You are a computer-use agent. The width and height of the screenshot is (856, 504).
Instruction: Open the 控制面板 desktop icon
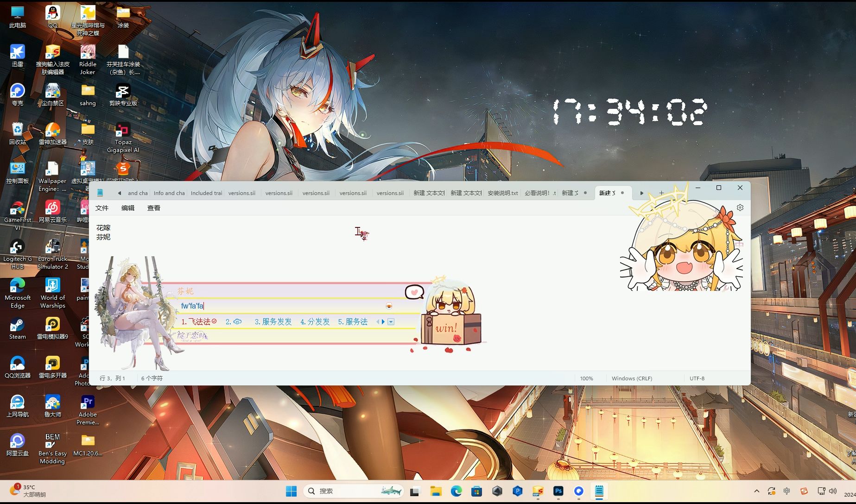(x=18, y=172)
